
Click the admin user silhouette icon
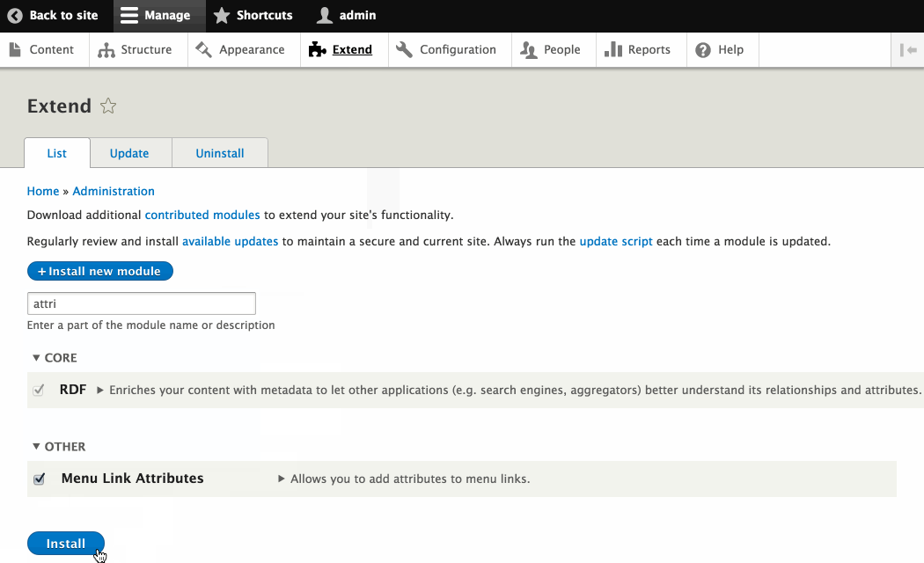tap(324, 15)
